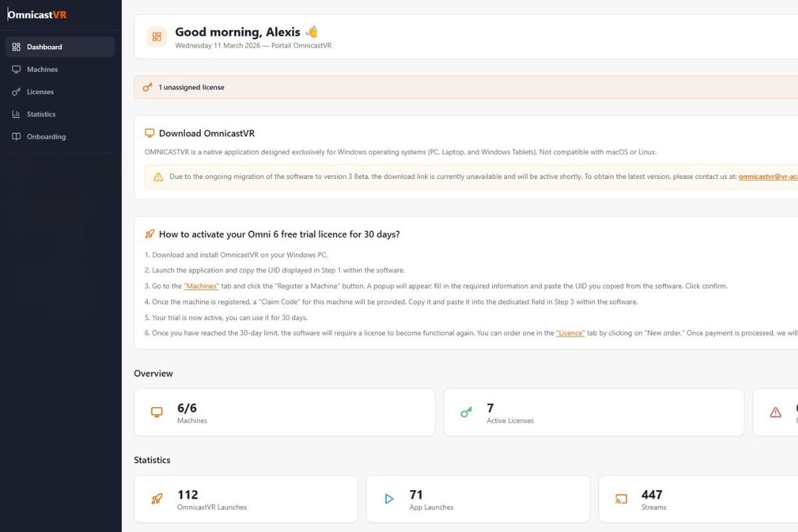This screenshot has height=532, width=798.
Task: Click the dashboard grid icon beside greeting
Action: (x=157, y=37)
